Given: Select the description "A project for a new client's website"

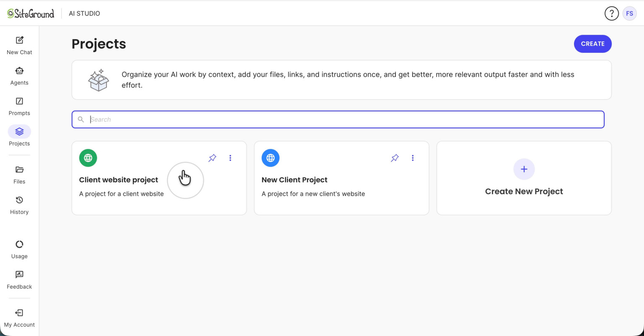Looking at the screenshot, I should pos(313,194).
